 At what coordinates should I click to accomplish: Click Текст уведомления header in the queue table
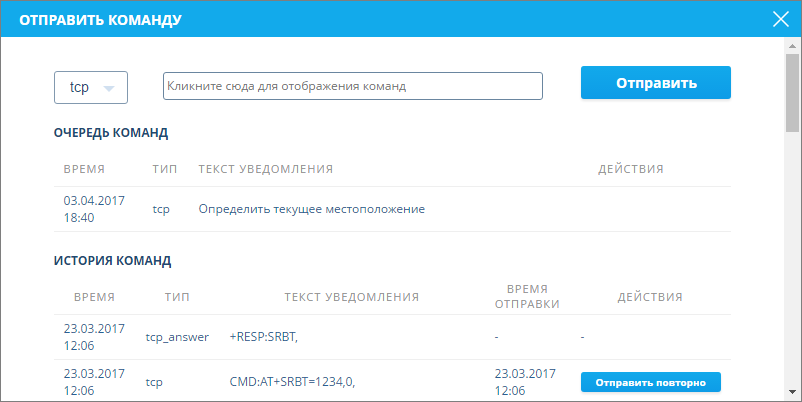coord(265,169)
